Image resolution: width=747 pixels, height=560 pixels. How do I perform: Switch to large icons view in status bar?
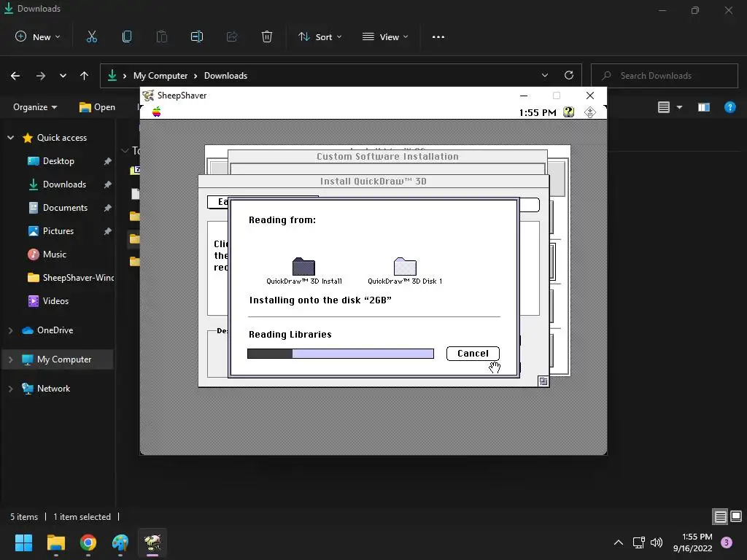736,516
